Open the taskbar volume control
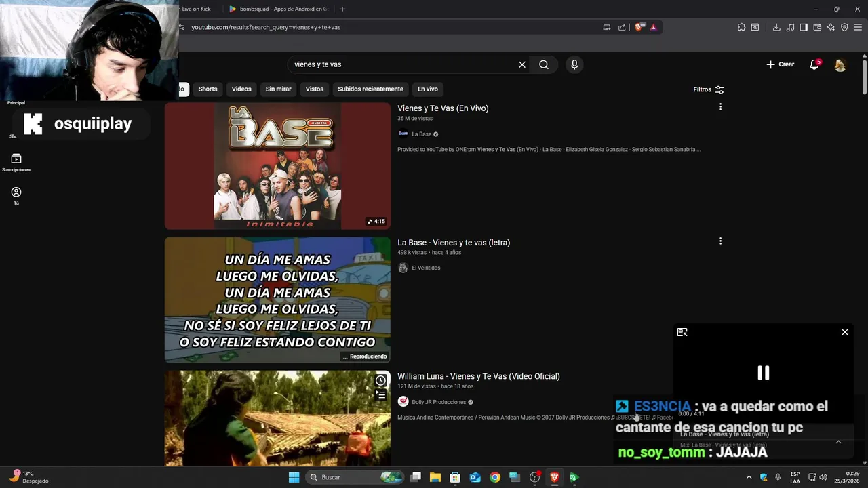The image size is (868, 488). [x=823, y=477]
